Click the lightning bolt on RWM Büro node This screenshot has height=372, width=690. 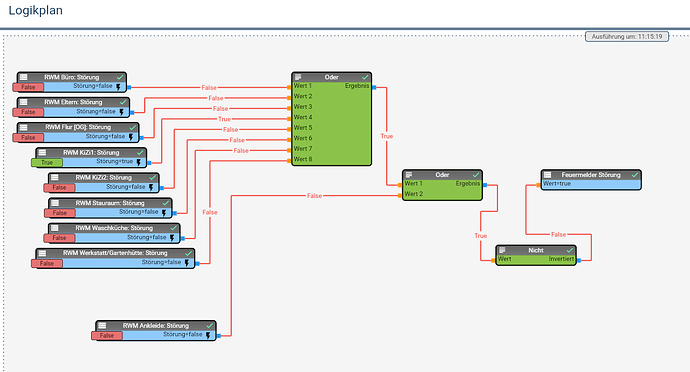118,87
